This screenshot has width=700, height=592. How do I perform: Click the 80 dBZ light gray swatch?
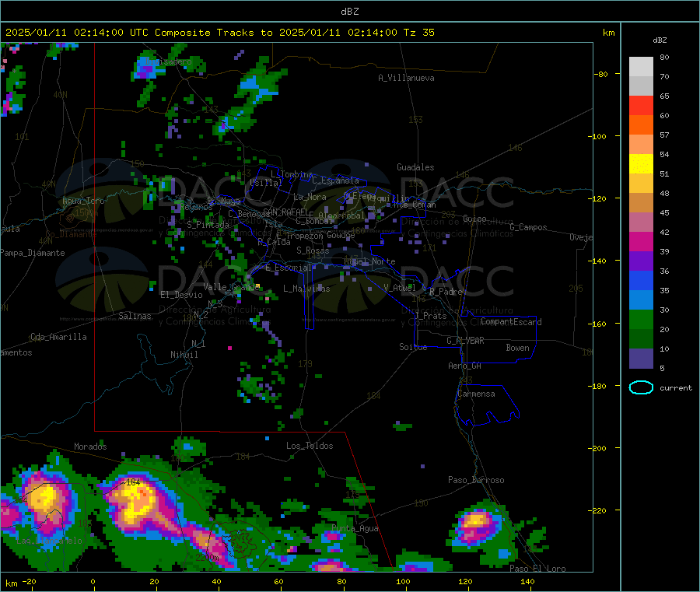(641, 67)
